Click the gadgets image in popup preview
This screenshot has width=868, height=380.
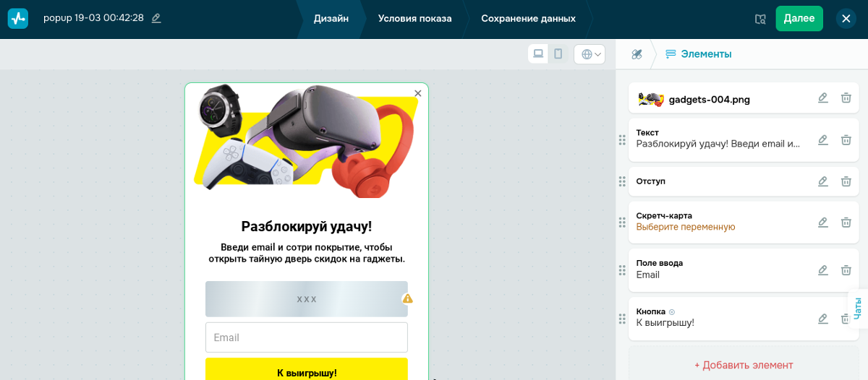[x=307, y=141]
